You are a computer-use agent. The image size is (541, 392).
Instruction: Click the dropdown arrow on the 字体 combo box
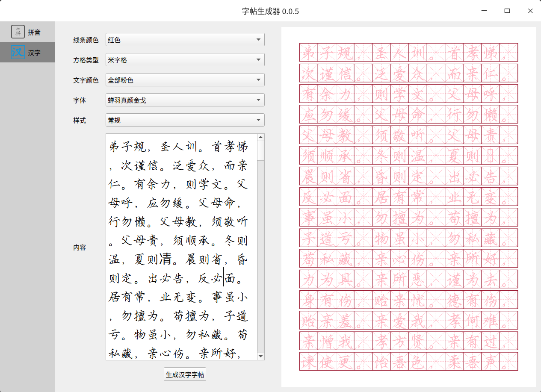[259, 100]
